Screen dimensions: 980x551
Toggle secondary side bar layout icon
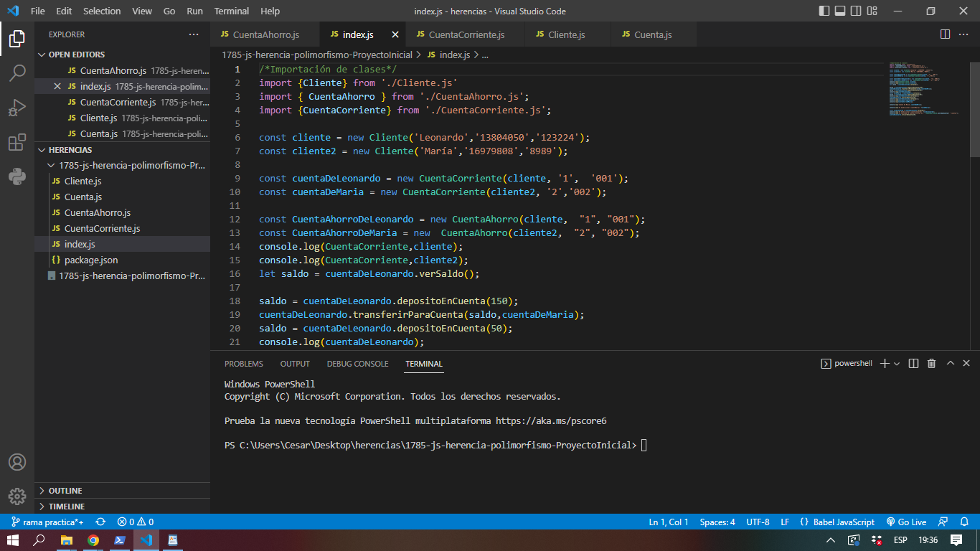coord(856,11)
